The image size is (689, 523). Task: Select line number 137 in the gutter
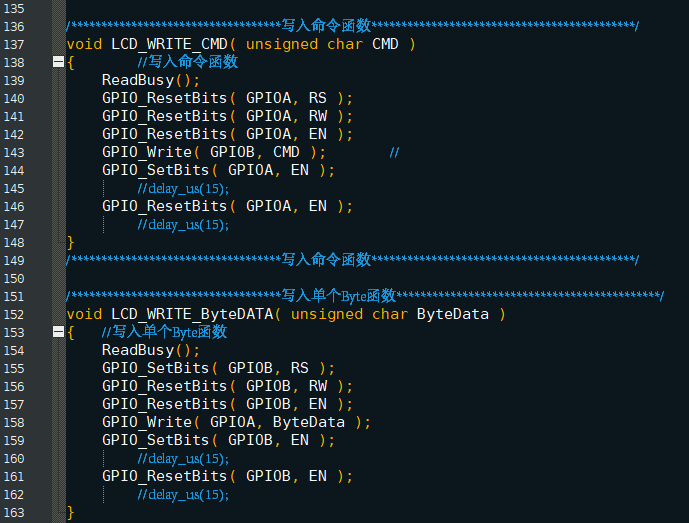coord(14,45)
